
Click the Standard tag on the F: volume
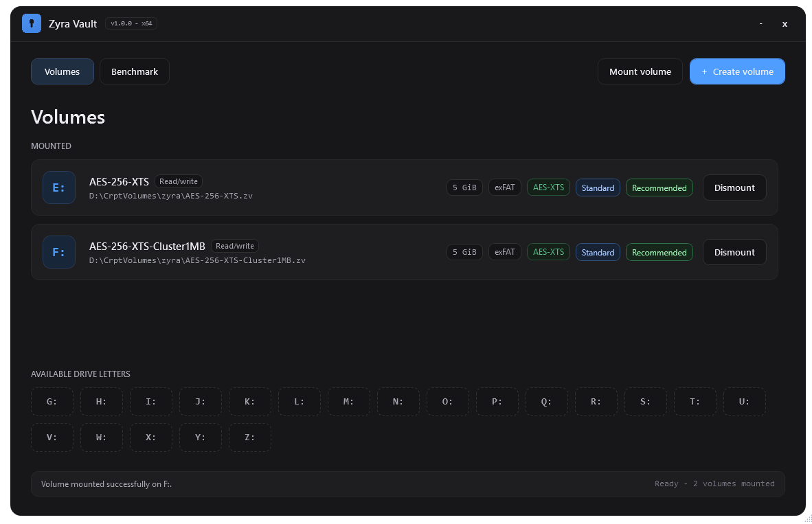point(598,252)
